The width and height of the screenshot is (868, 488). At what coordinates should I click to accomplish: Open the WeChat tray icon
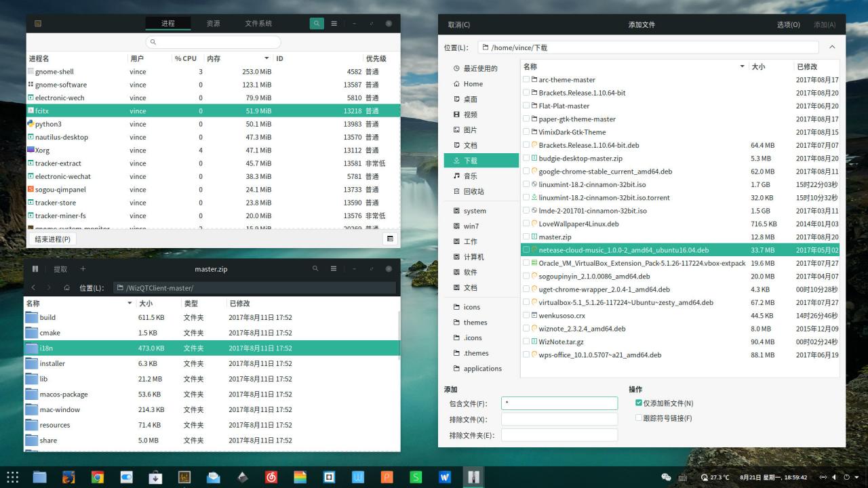[x=666, y=477]
